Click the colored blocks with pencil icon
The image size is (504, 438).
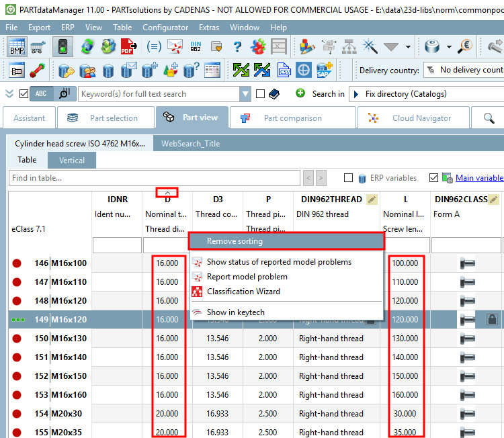(307, 46)
